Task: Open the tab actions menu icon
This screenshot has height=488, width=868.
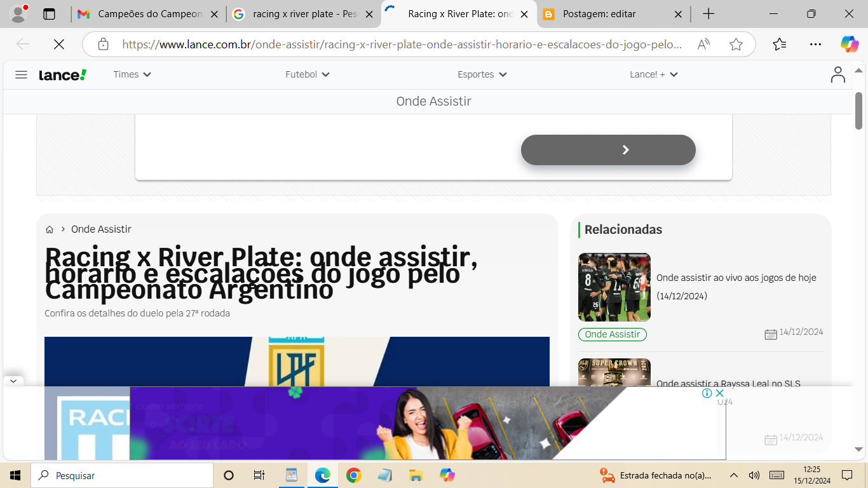Action: (49, 14)
